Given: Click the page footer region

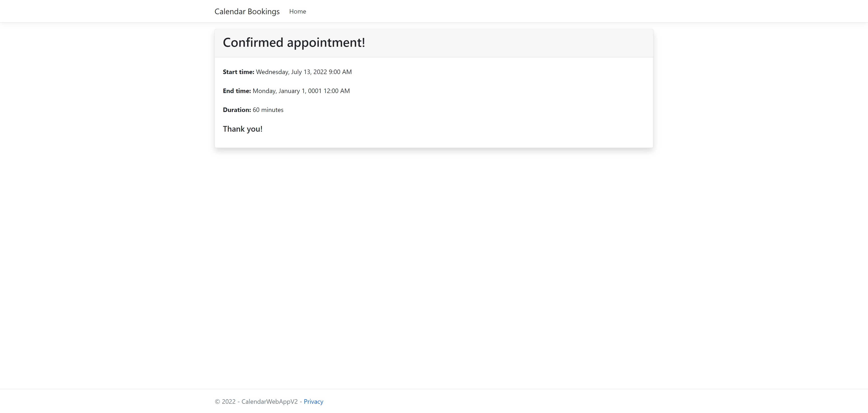Looking at the screenshot, I should 434,401.
